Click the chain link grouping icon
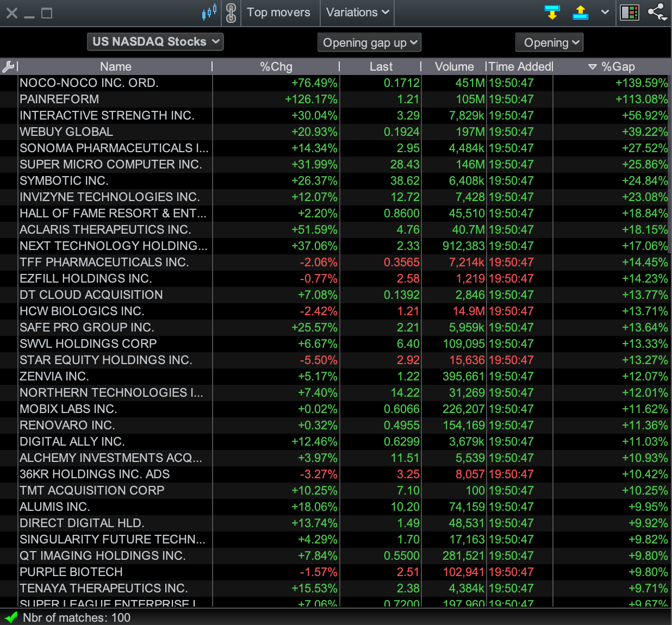This screenshot has width=672, height=625. 231,12
